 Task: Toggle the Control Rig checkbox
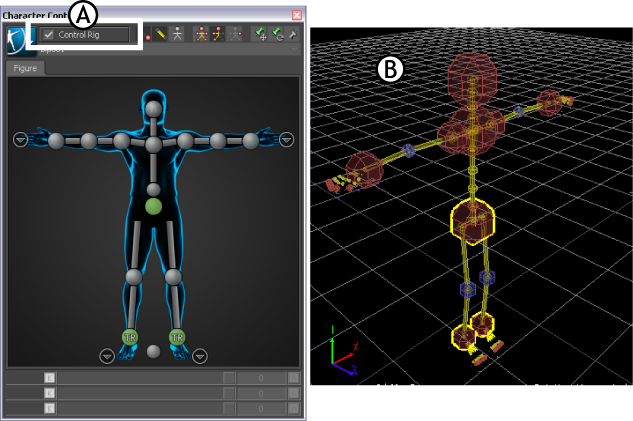(x=49, y=35)
